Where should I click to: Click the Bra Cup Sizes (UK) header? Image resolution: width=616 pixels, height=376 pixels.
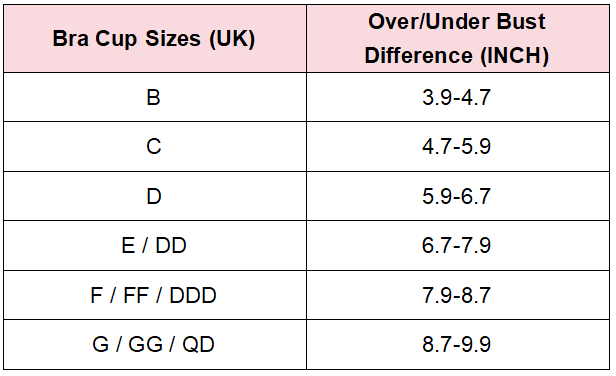click(x=155, y=39)
